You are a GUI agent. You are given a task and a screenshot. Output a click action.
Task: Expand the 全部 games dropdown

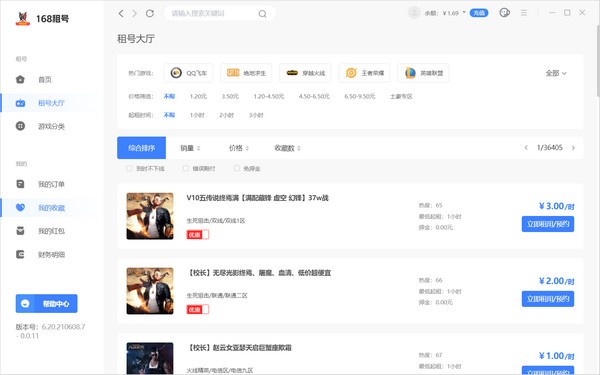pos(556,73)
